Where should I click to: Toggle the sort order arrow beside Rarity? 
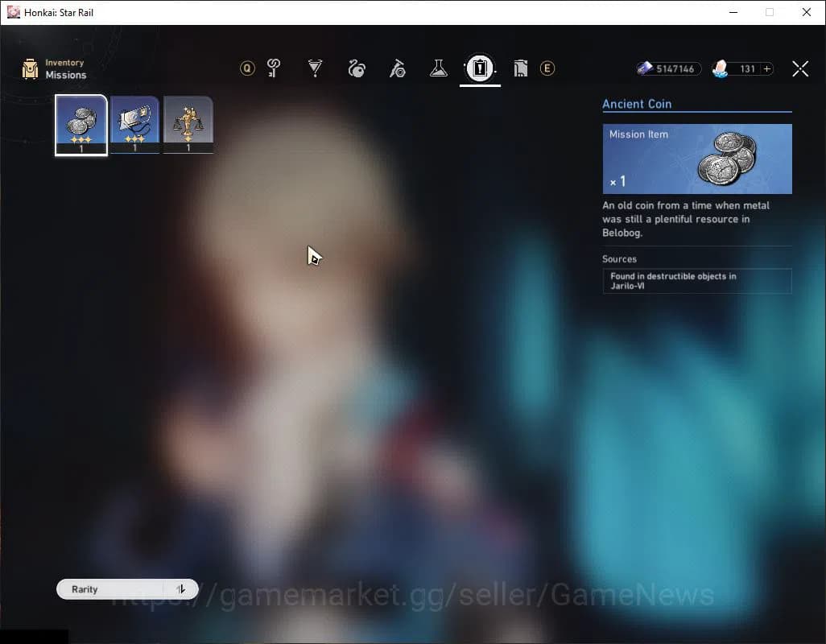[x=181, y=589]
